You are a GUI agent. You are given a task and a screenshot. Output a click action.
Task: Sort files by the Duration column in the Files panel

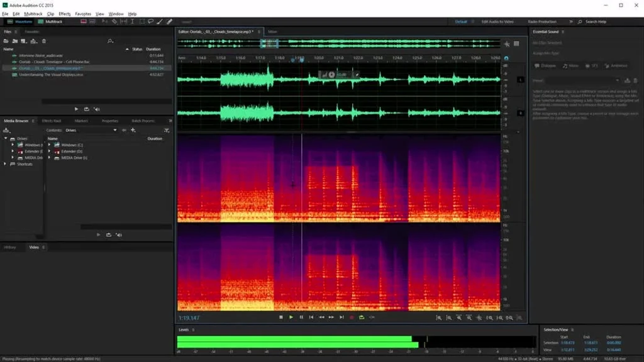(153, 49)
